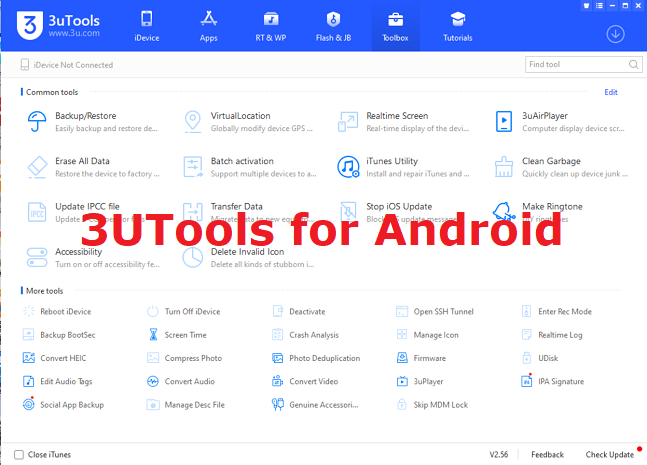Launch the 3uAirPlayer icon
This screenshot has height=465, width=647.
coord(504,121)
